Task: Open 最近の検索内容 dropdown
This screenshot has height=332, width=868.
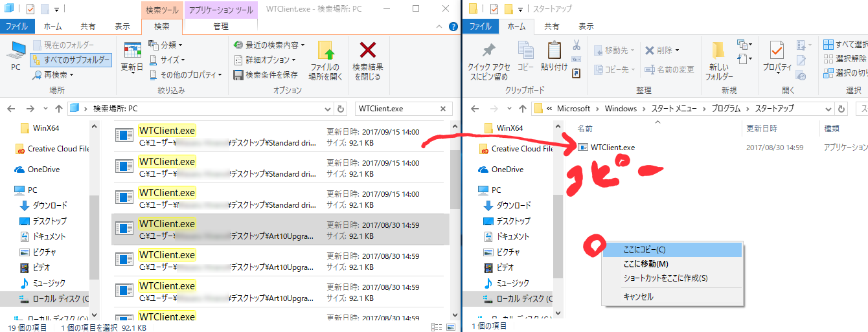Action: point(269,45)
